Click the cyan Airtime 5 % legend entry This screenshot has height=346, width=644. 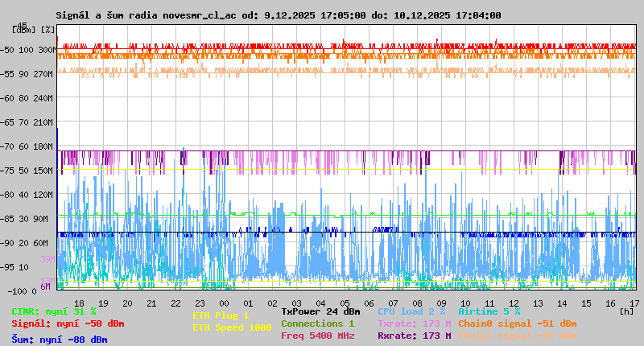[489, 311]
